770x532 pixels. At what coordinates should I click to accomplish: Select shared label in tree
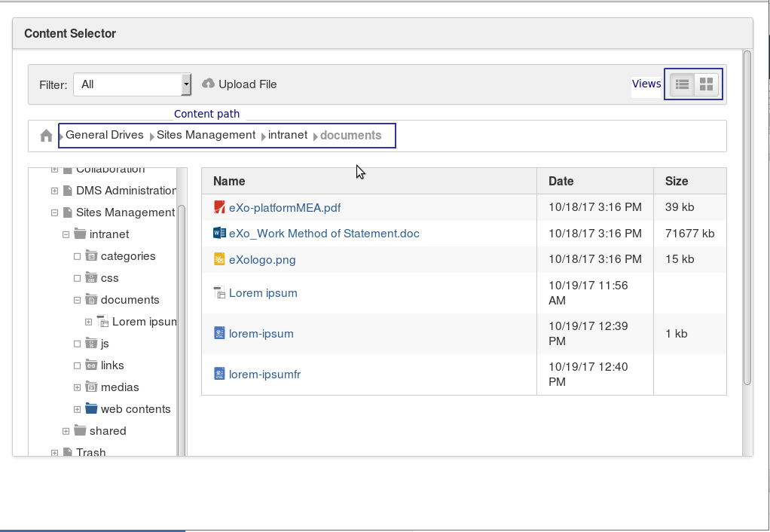108,431
